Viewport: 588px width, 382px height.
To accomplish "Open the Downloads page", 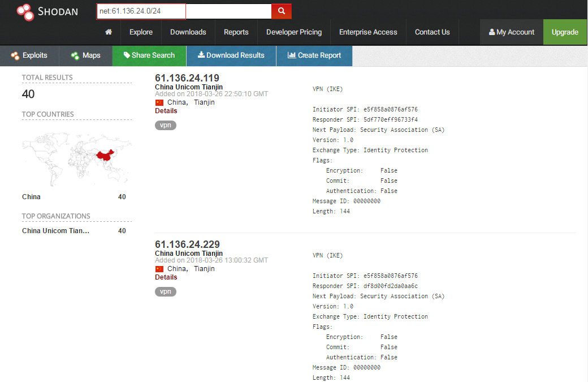I will pos(188,32).
